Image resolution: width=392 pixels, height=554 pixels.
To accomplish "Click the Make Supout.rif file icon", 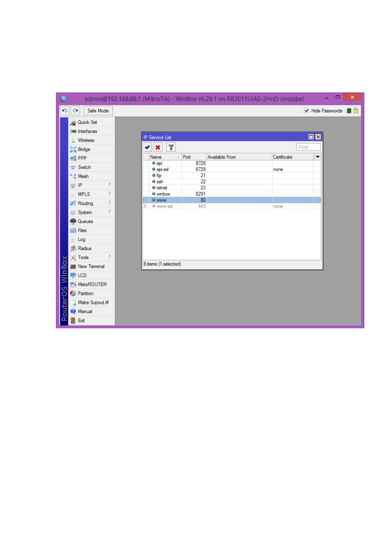I will click(73, 303).
